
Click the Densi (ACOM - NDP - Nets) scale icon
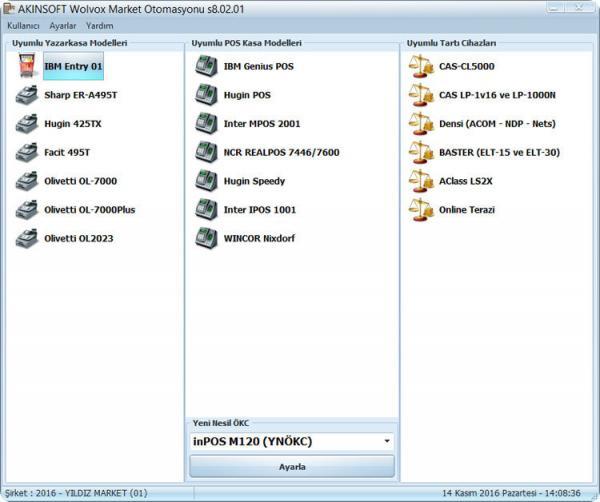coord(421,124)
